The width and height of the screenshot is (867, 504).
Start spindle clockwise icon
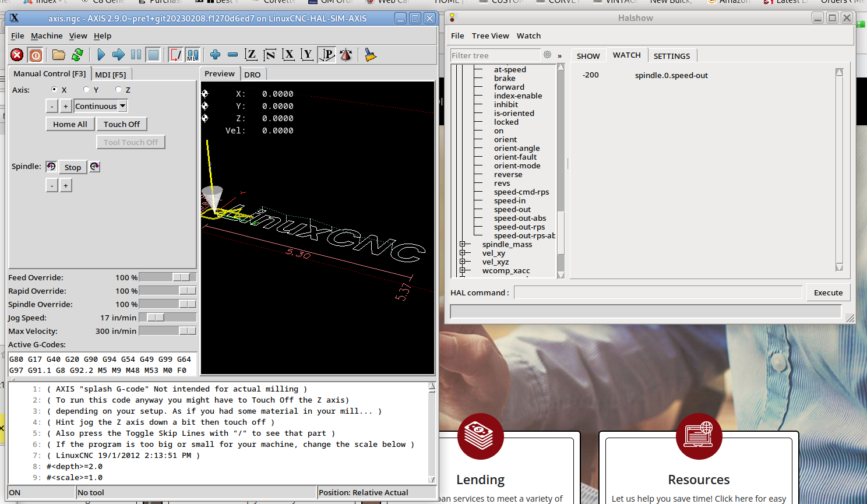94,167
